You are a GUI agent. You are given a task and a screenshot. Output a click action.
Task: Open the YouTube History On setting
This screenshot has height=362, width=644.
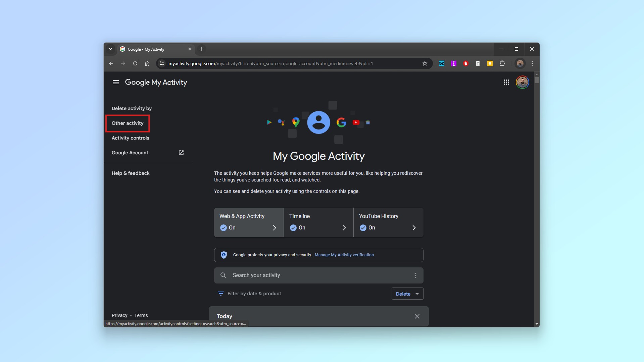click(388, 222)
